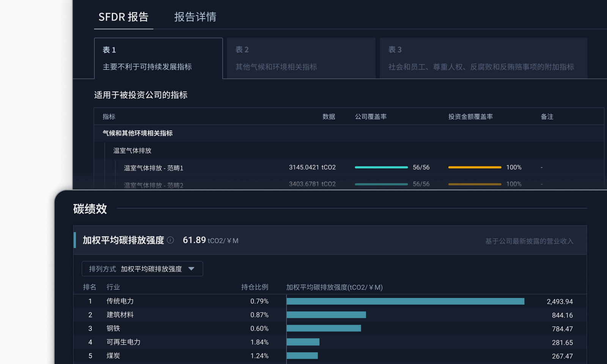Select 表 3 社会和员工 附加指标 card
Screen dimensions: 607x364
(484, 58)
